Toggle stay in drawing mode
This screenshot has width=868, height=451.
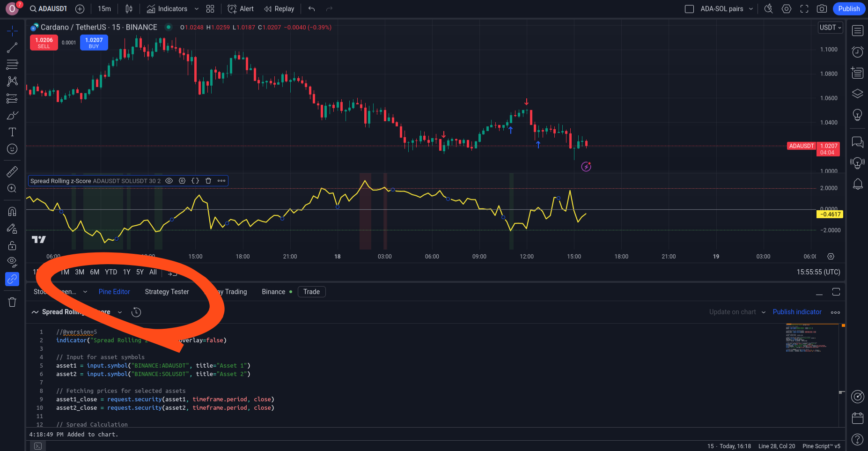12,229
